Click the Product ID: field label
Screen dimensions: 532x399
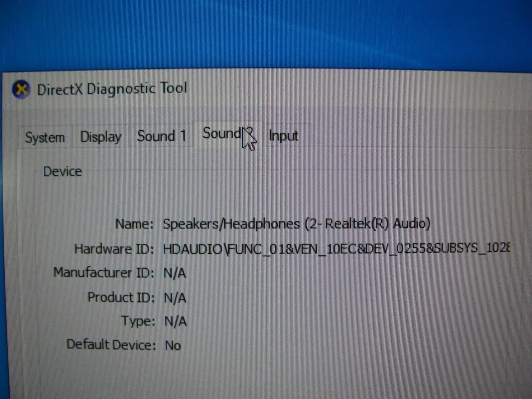[x=121, y=297]
